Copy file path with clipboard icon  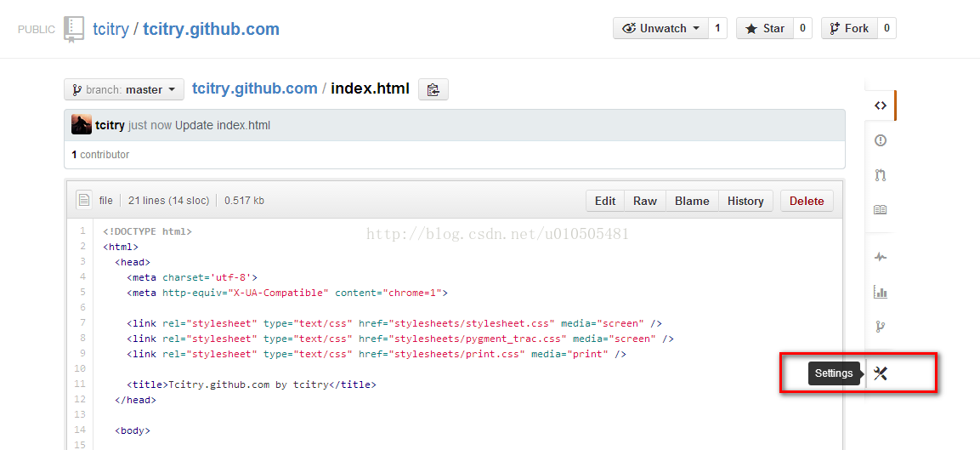click(433, 89)
